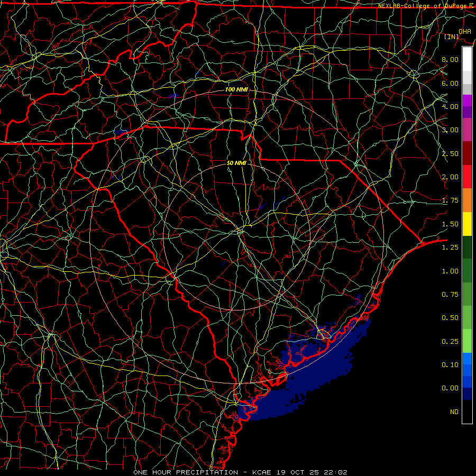Click the "0.25" legend value

(x=450, y=342)
